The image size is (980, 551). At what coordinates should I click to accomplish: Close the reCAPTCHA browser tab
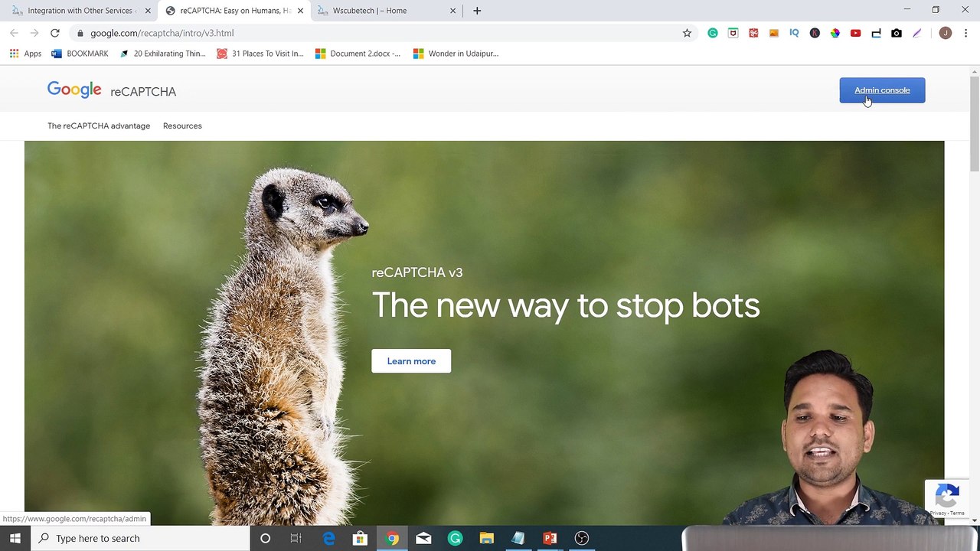pos(300,11)
